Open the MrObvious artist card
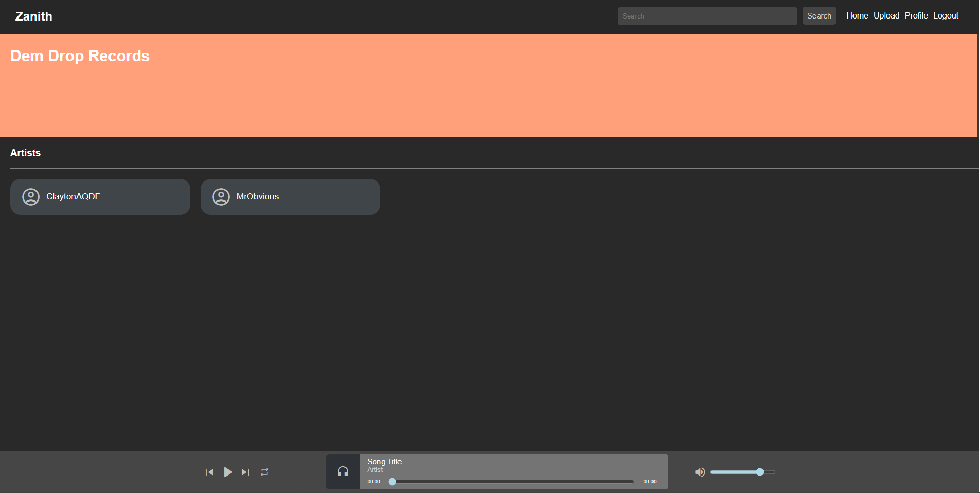The width and height of the screenshot is (980, 493). click(x=290, y=196)
